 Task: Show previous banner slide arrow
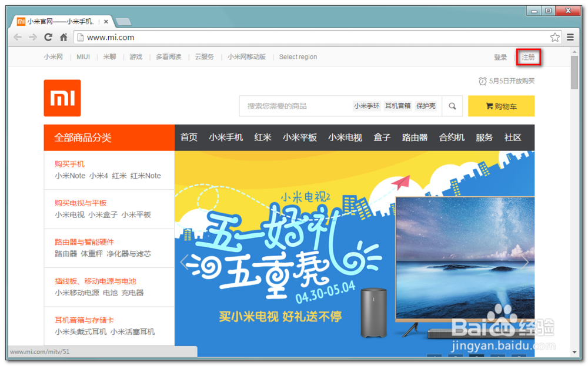pos(184,262)
